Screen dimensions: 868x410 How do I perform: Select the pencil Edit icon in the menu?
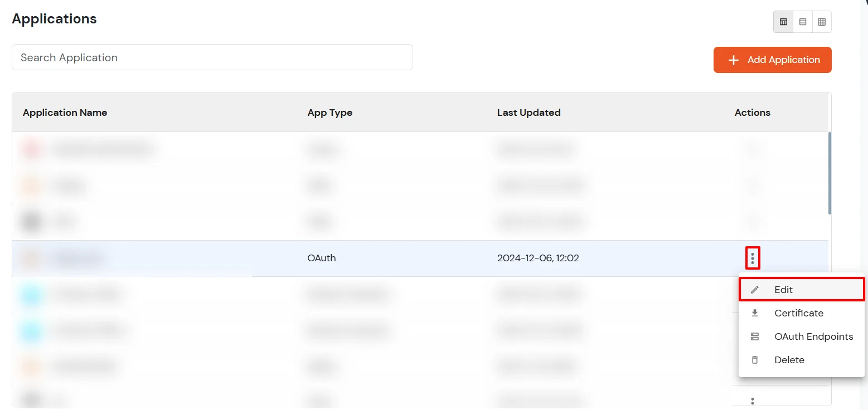[755, 289]
